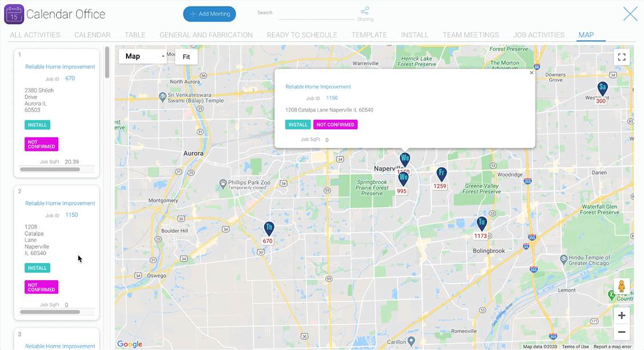The width and height of the screenshot is (644, 350).
Task: Select the Thursday pin for job 670
Action: pos(269,229)
